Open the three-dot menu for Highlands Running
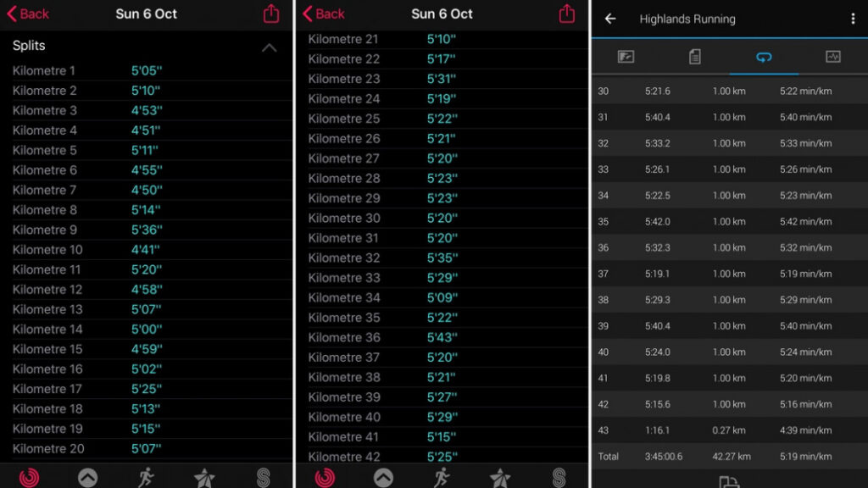The image size is (868, 488). pos(853,19)
